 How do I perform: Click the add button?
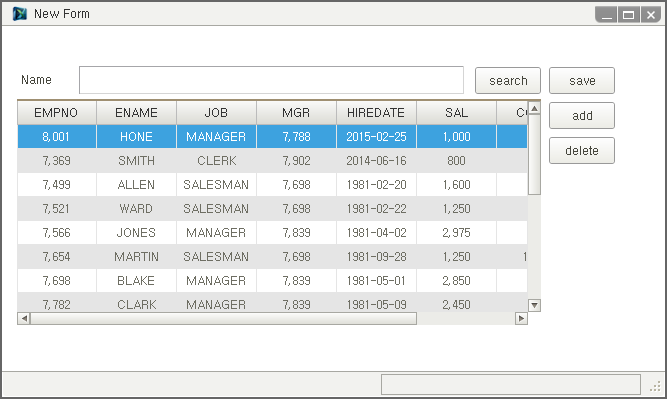click(x=582, y=115)
